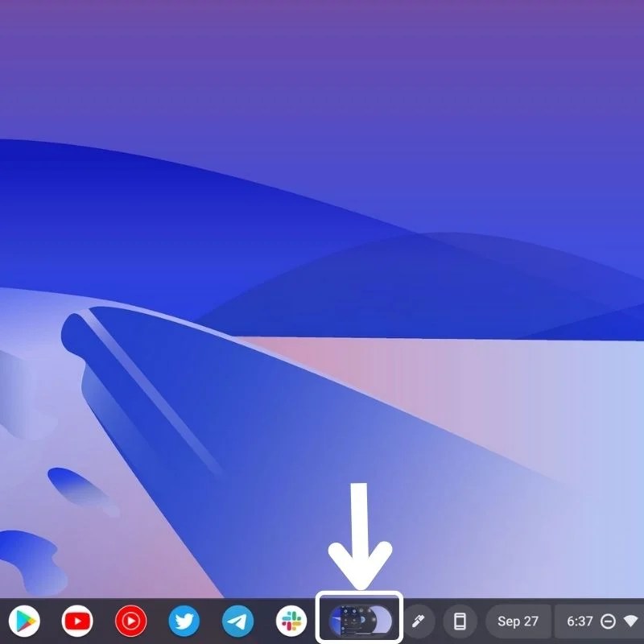Toggle Do Not Disturb in quick settings tray
644x644 pixels.
(x=607, y=621)
